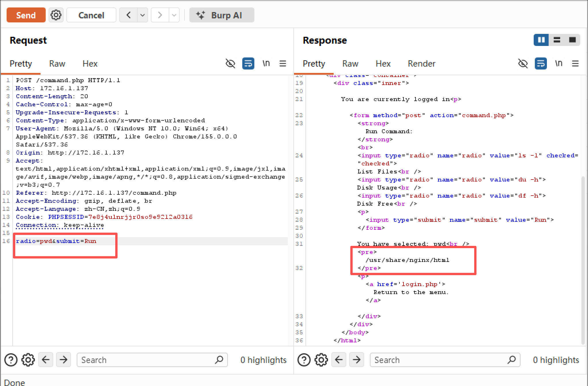The image size is (588, 386).
Task: Open Burp AI
Action: (x=222, y=15)
